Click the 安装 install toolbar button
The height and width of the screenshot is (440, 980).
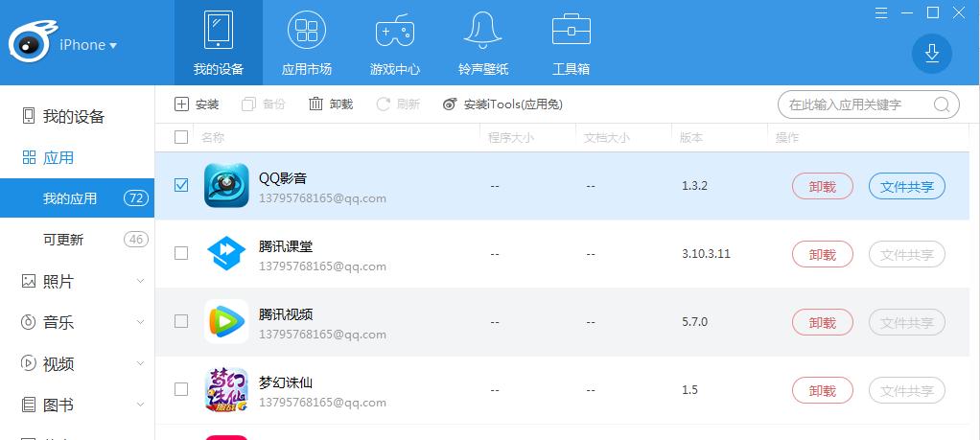point(197,104)
